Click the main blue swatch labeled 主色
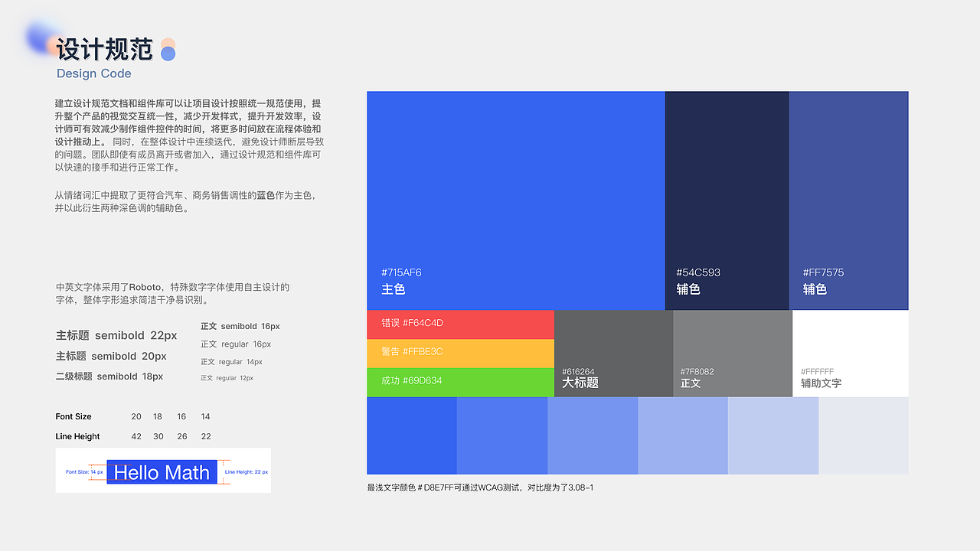The height and width of the screenshot is (551, 980). pyautogui.click(x=516, y=201)
